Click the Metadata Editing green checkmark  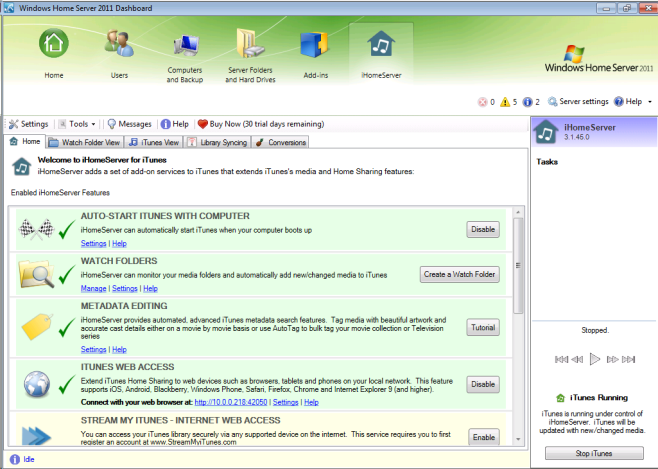67,328
